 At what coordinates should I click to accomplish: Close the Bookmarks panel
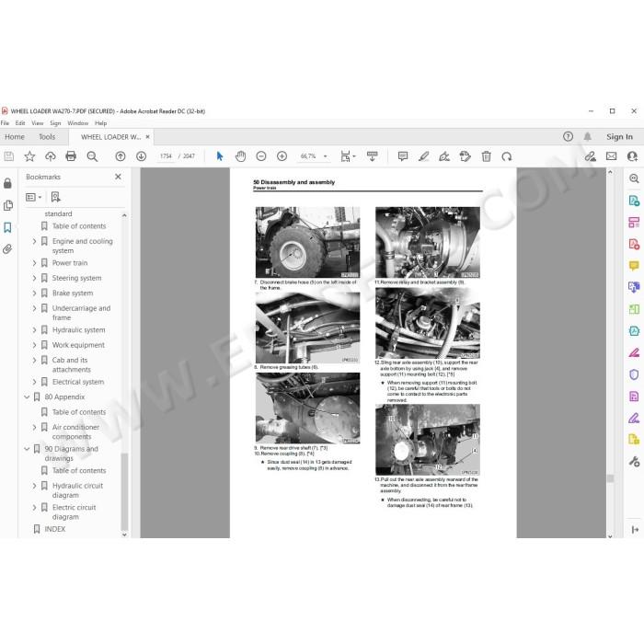coord(118,177)
